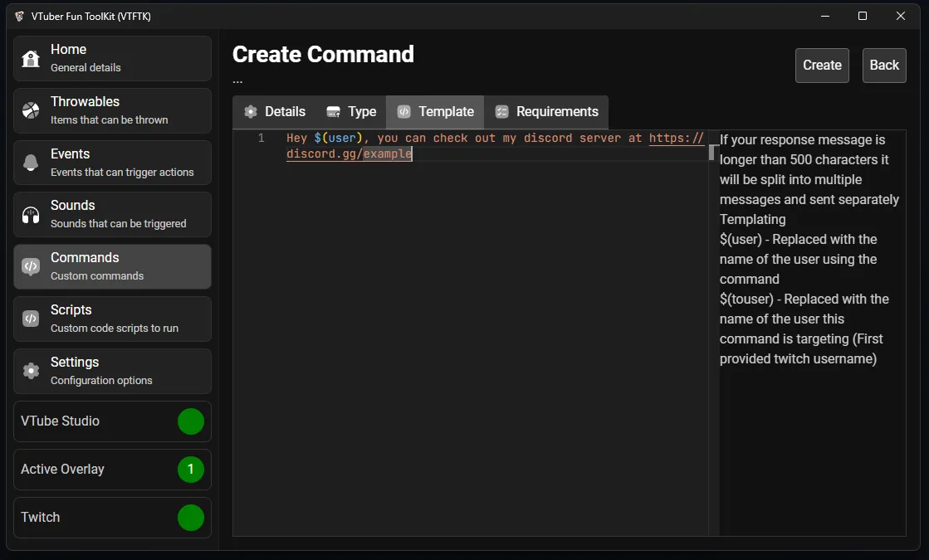Click the VTube Studio green status indicator

point(190,421)
